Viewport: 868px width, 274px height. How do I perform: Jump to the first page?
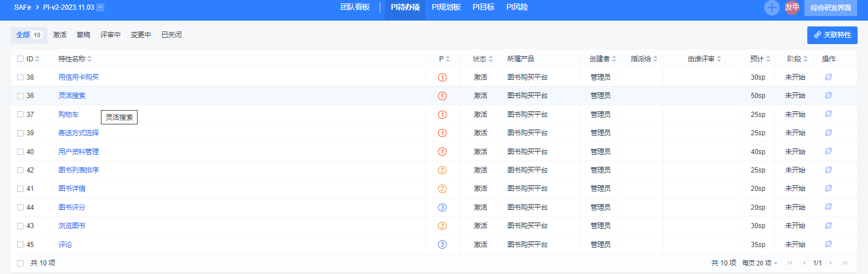pyautogui.click(x=790, y=263)
